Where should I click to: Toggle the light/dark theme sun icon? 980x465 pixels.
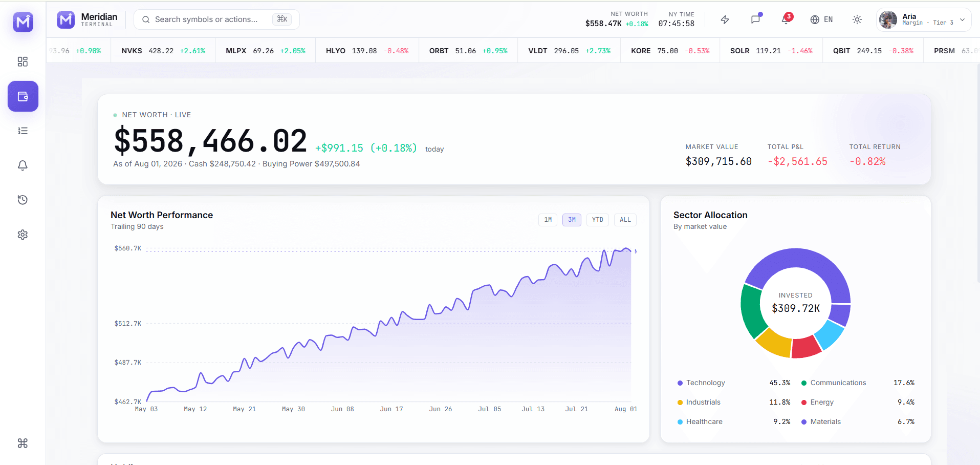[x=857, y=20]
